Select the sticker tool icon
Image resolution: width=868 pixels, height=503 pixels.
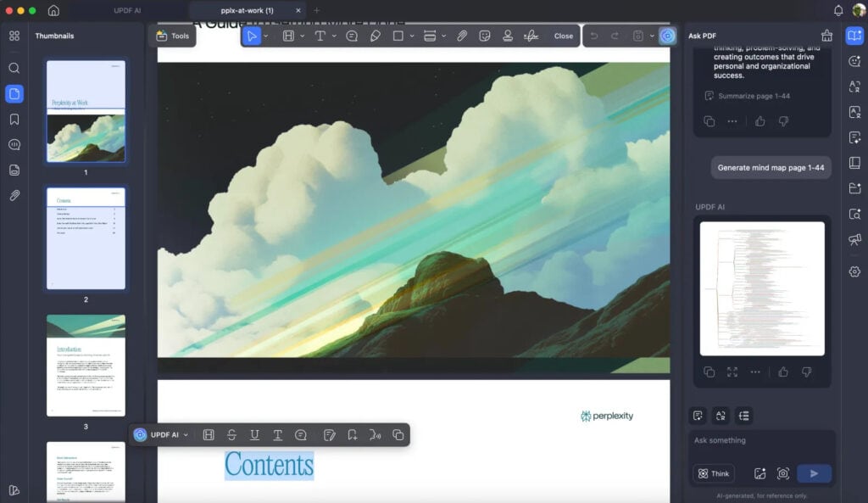485,36
